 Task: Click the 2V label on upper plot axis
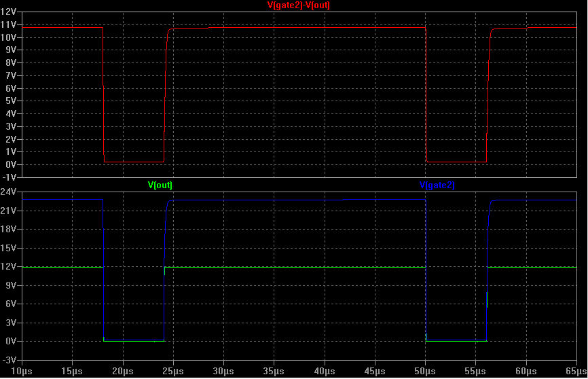pyautogui.click(x=11, y=139)
